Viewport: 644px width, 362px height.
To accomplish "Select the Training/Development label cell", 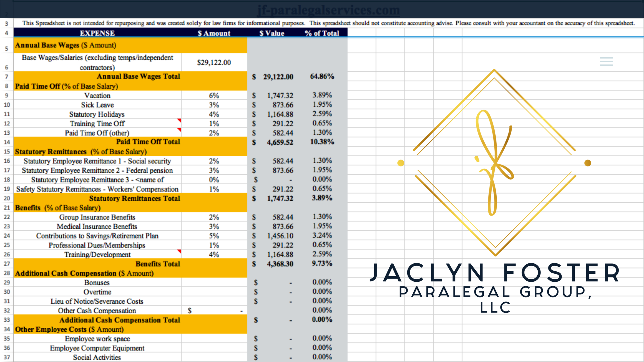I will tap(97, 254).
